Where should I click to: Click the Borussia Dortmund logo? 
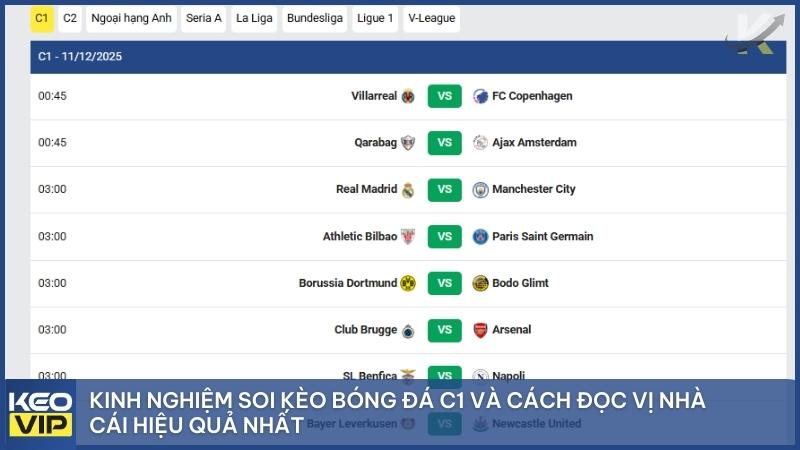coord(408,283)
